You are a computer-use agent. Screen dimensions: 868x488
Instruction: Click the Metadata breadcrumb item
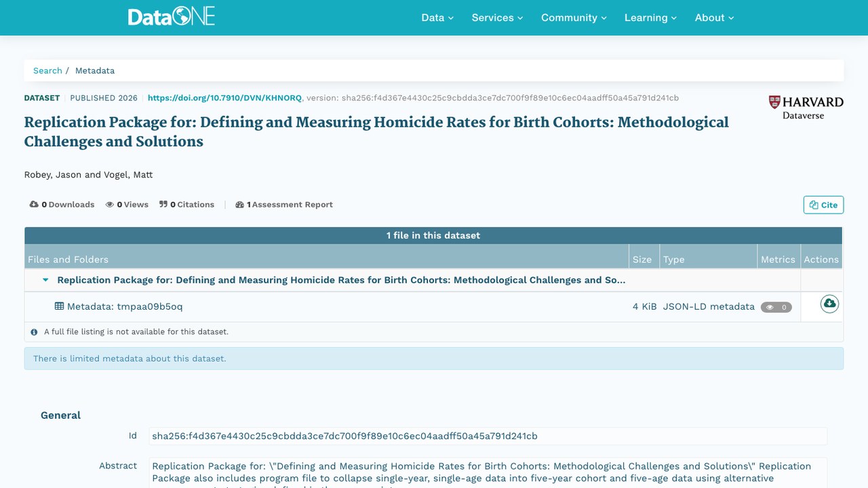pos(95,70)
